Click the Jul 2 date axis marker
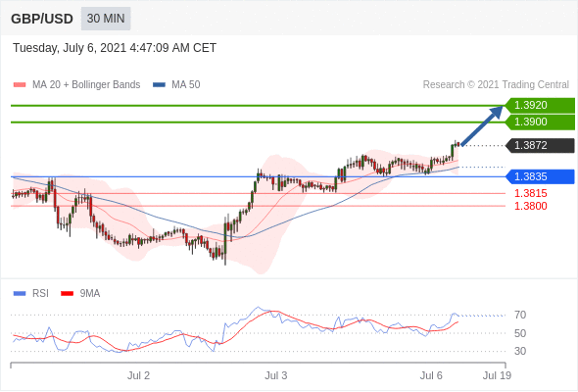Screen dimensions: 578x392 [138, 375]
